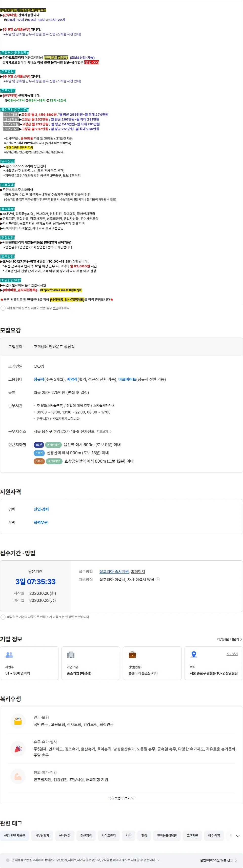Click the 모집요강 section heading
The image size is (243, 868).
[x=10, y=330]
